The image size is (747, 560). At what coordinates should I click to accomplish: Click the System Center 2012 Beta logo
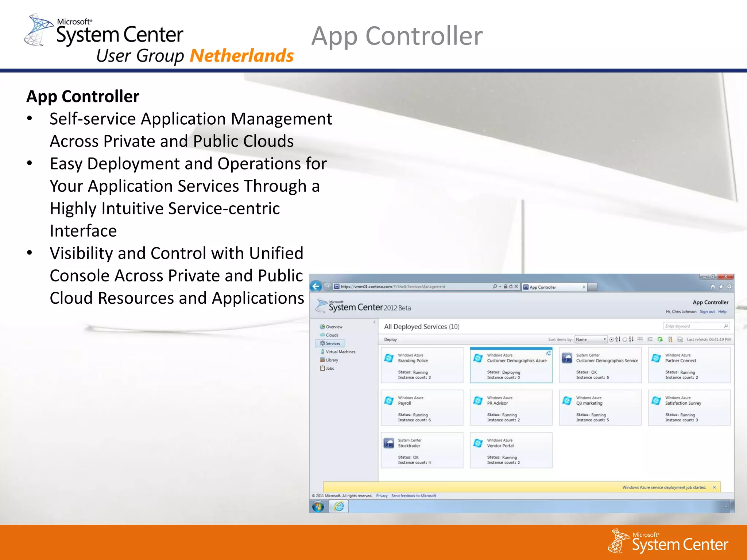[364, 306]
